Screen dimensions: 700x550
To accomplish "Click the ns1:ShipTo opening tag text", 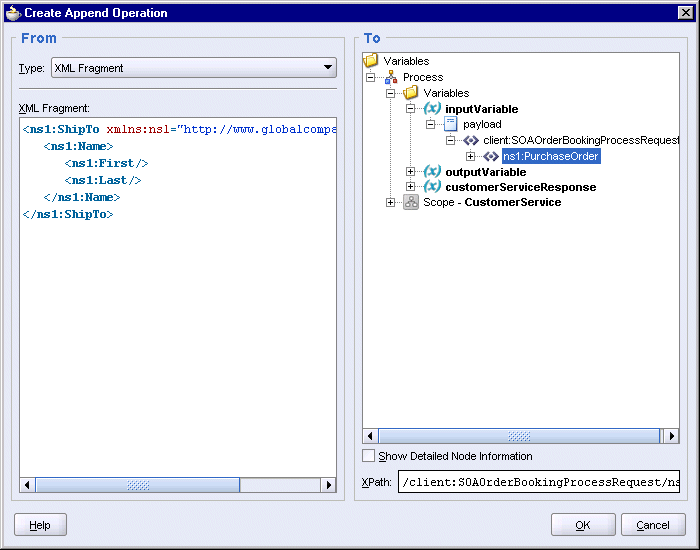I will pyautogui.click(x=61, y=129).
